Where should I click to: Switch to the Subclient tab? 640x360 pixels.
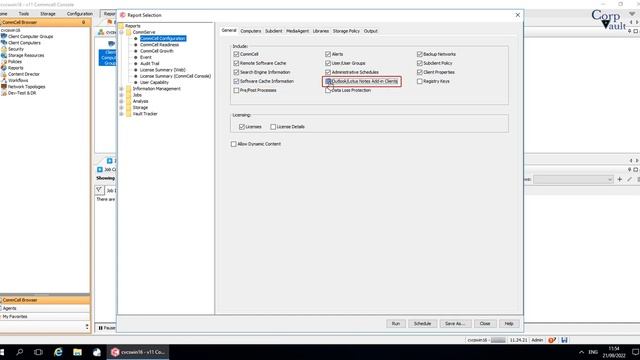tap(273, 31)
